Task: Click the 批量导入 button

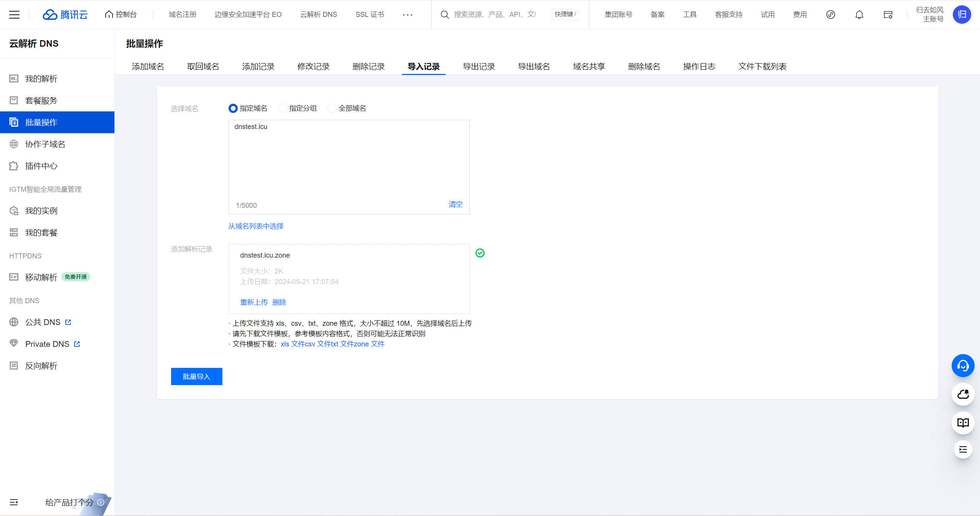Action: click(x=196, y=376)
